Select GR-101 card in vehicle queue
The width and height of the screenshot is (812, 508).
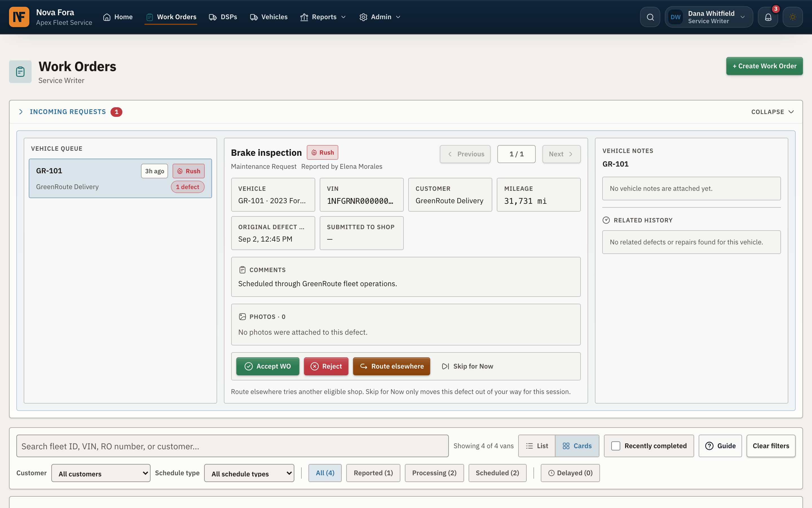(120, 178)
